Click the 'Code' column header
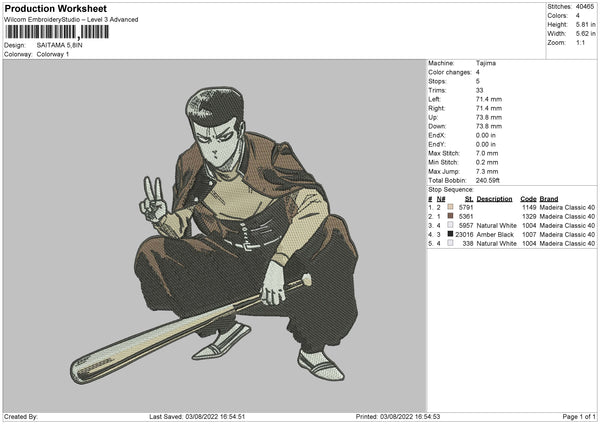The width and height of the screenshot is (600, 424). tap(528, 199)
